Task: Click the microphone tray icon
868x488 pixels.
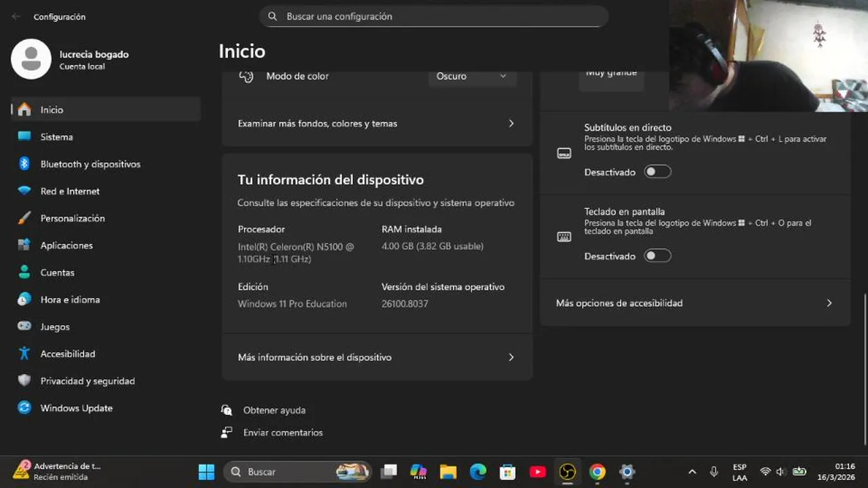Action: [x=713, y=472]
